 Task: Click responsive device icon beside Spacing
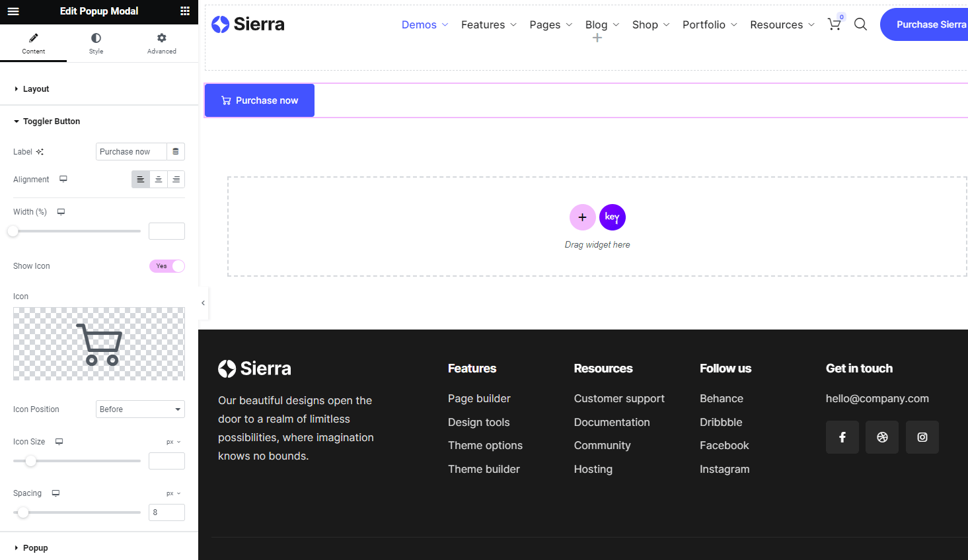pos(56,493)
